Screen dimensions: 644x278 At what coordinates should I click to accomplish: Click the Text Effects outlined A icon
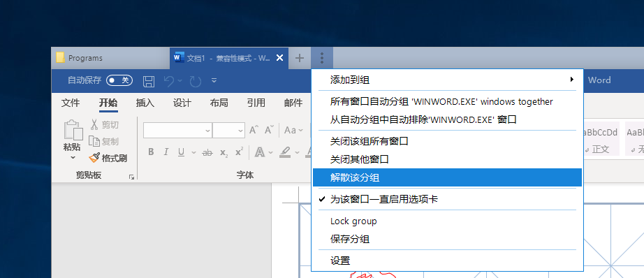coord(260,152)
